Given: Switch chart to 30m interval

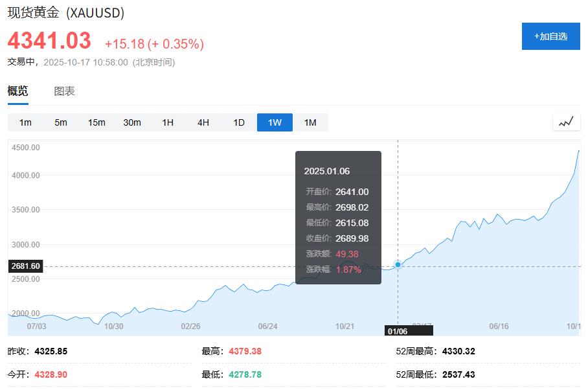Looking at the screenshot, I should [x=132, y=122].
